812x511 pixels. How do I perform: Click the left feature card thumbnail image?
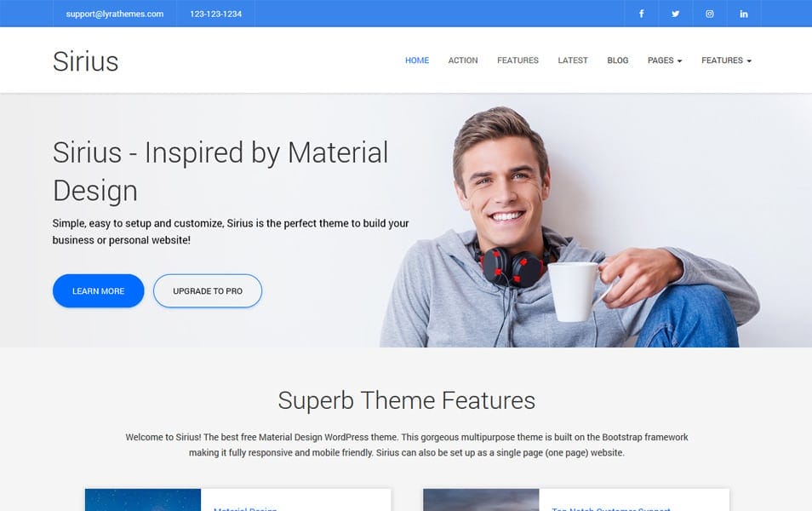click(x=142, y=501)
